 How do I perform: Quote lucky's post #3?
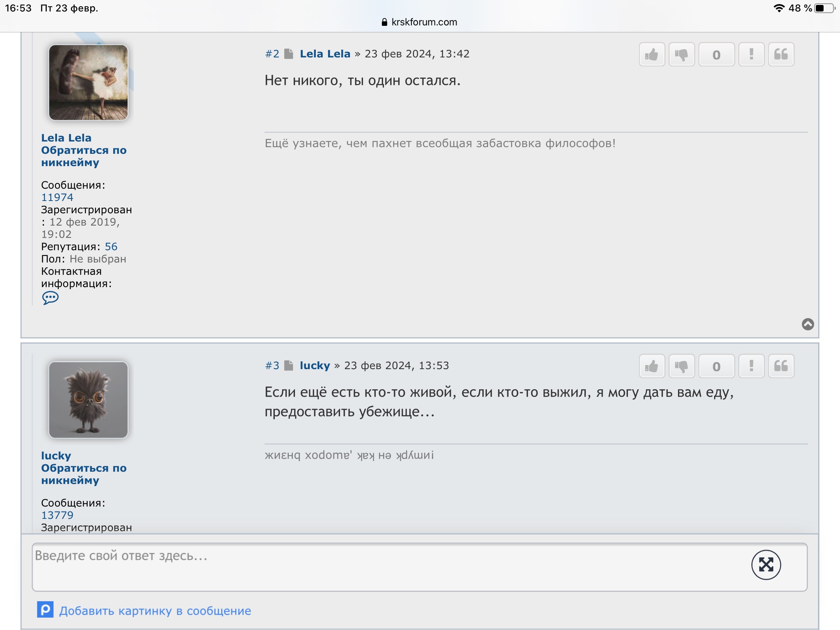point(781,366)
